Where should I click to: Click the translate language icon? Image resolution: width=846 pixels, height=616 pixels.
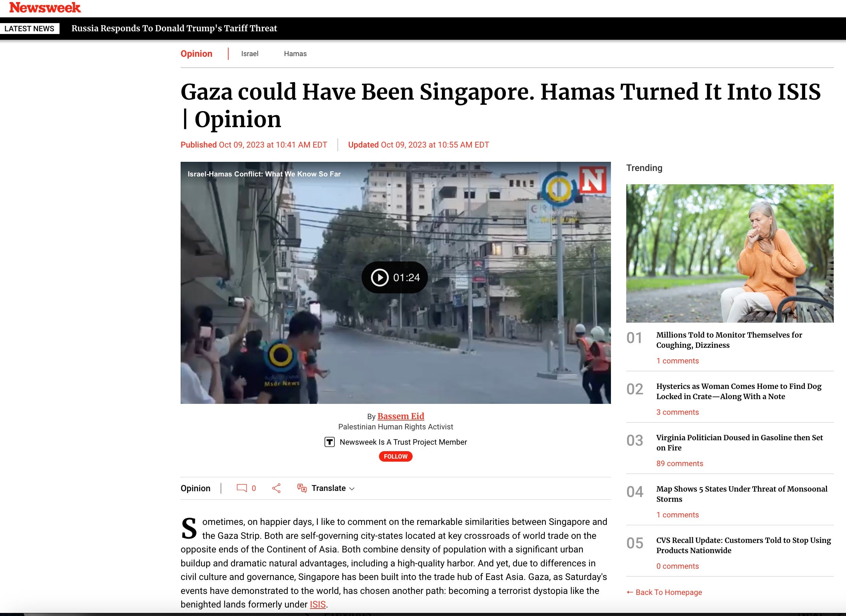pyautogui.click(x=302, y=488)
